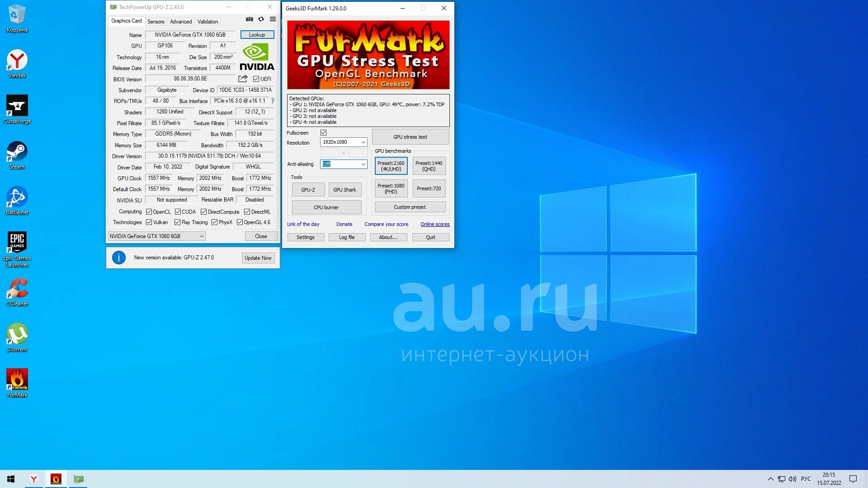Click the BIOS export share icon

point(243,79)
